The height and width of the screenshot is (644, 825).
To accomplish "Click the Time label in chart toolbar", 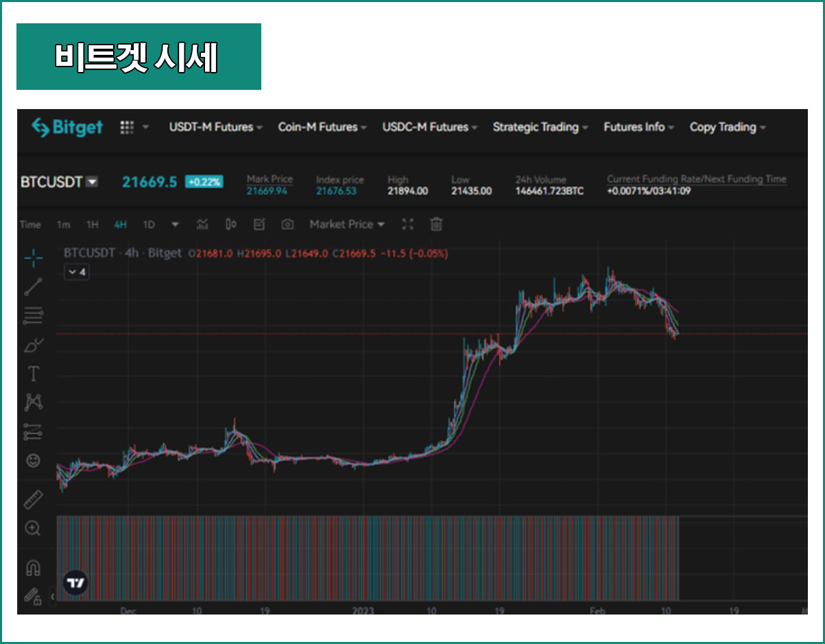I will [x=30, y=224].
